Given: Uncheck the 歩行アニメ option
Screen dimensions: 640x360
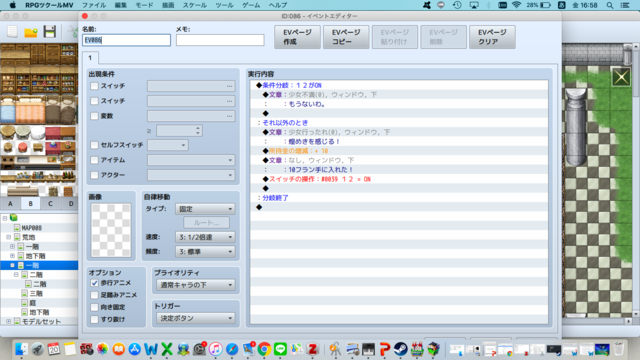Looking at the screenshot, I should [x=95, y=283].
